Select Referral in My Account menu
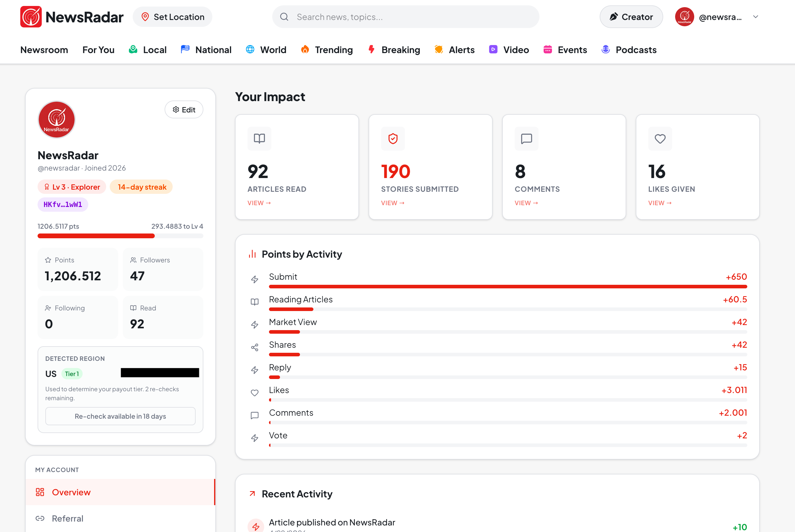 [x=67, y=518]
